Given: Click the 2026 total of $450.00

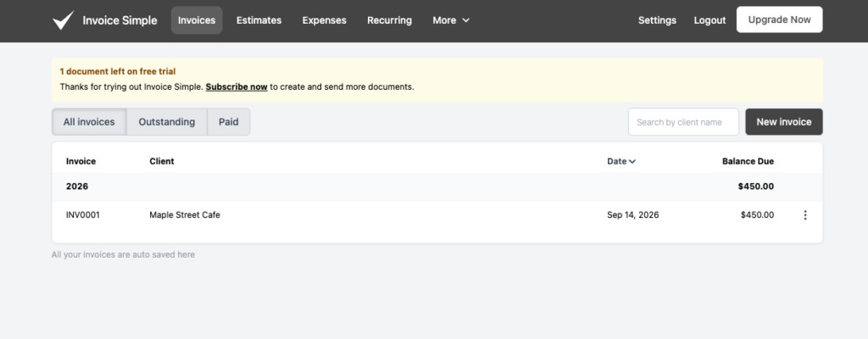Looking at the screenshot, I should tap(755, 186).
